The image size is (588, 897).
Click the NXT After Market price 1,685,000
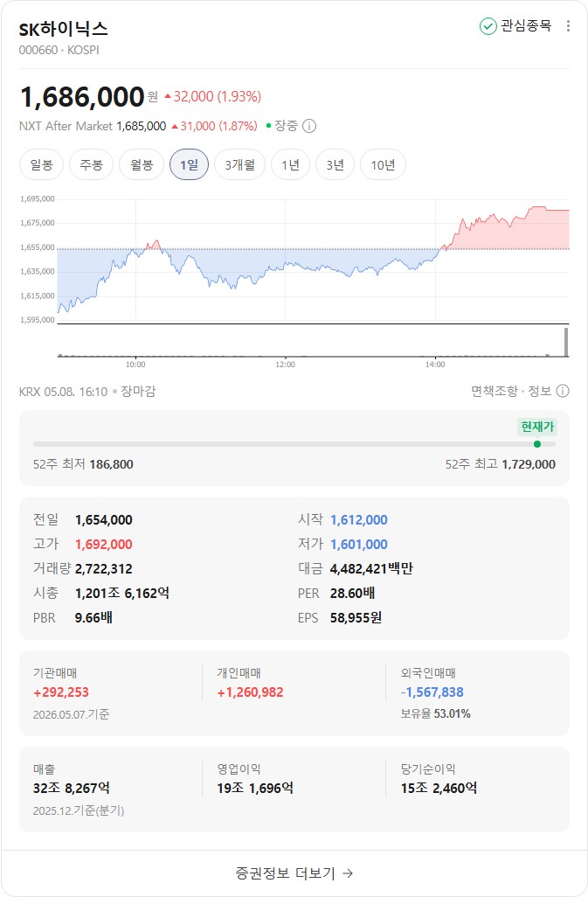point(142,126)
